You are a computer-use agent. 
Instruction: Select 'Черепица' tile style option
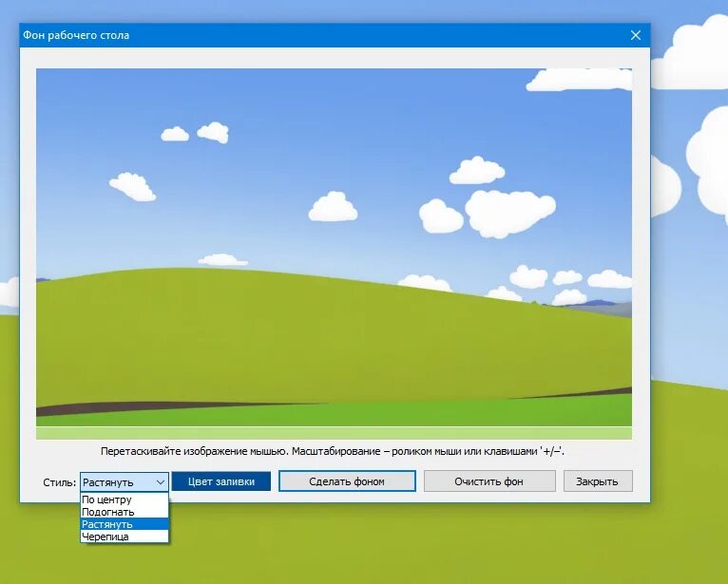(x=124, y=537)
